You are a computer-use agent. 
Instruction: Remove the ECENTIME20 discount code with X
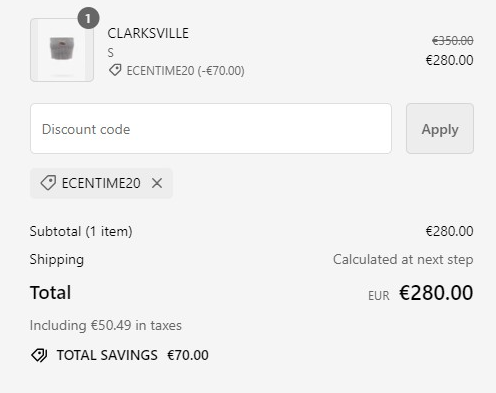click(157, 183)
